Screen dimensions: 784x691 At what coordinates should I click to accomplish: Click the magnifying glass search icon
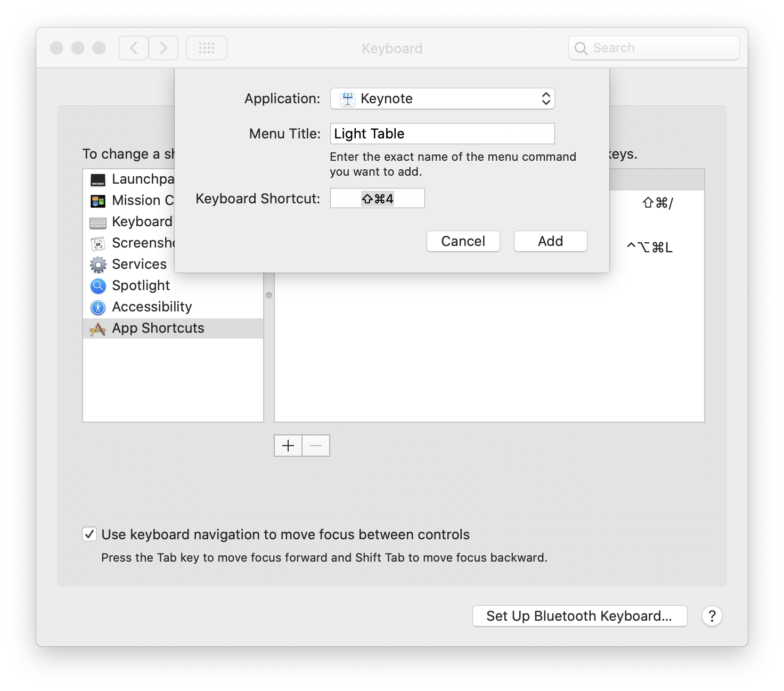[x=581, y=48]
